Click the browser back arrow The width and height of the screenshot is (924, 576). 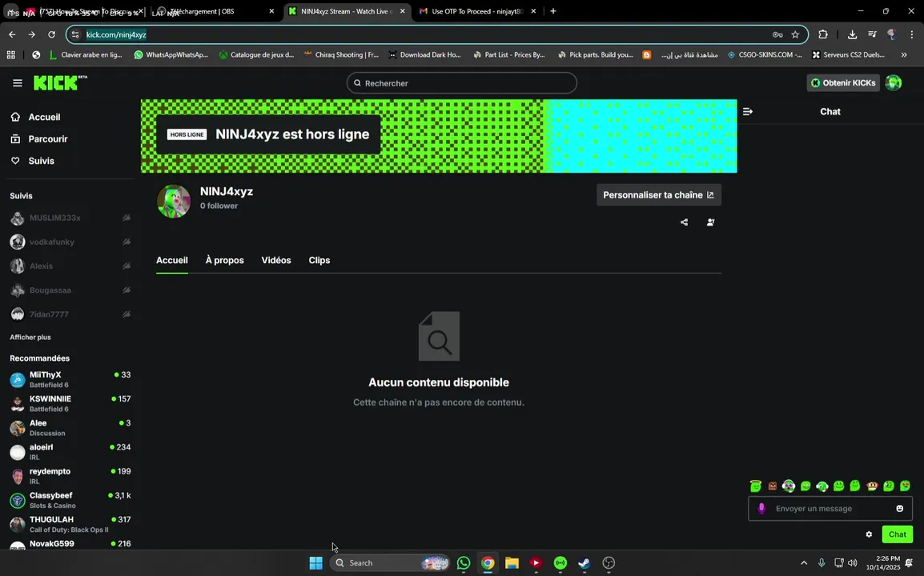(12, 34)
